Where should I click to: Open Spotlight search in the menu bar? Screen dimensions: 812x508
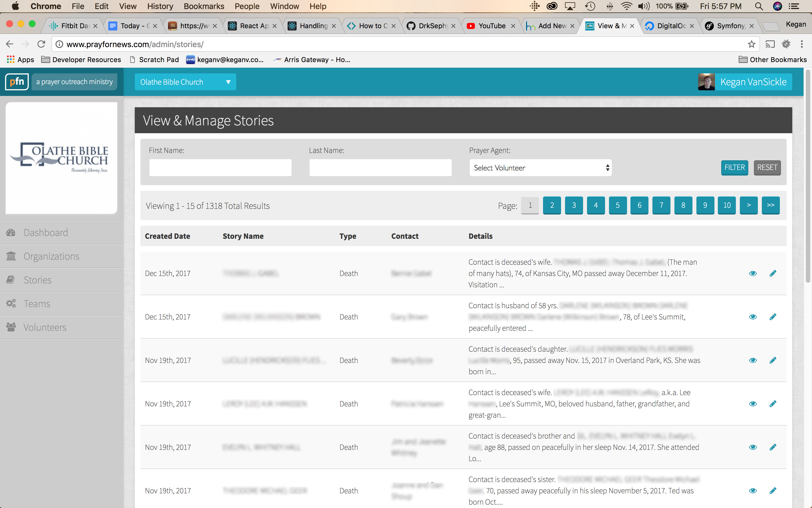pyautogui.click(x=759, y=6)
